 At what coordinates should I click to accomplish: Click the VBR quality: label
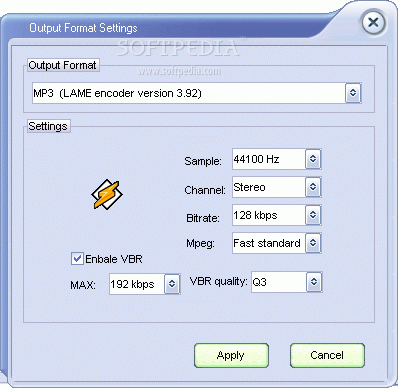pyautogui.click(x=218, y=282)
